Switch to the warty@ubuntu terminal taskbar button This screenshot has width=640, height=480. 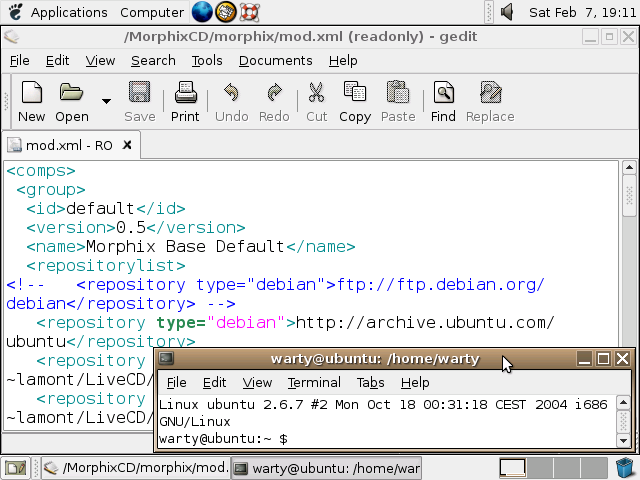pos(327,467)
